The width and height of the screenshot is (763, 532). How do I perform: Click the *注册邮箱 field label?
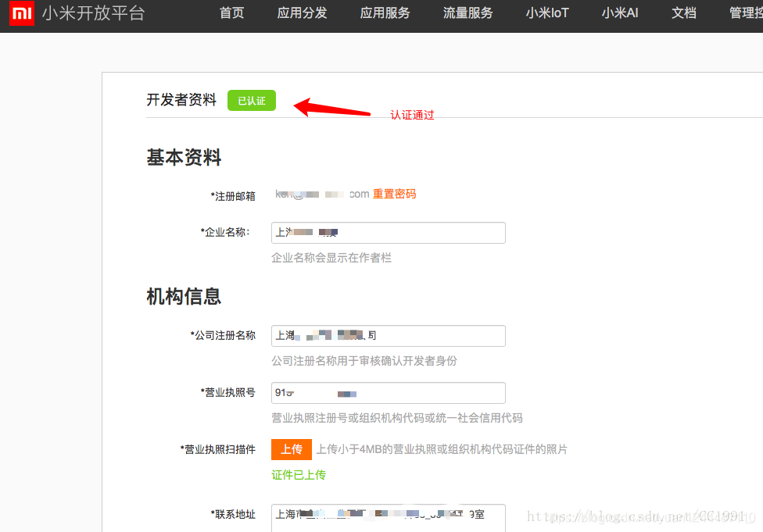point(233,196)
